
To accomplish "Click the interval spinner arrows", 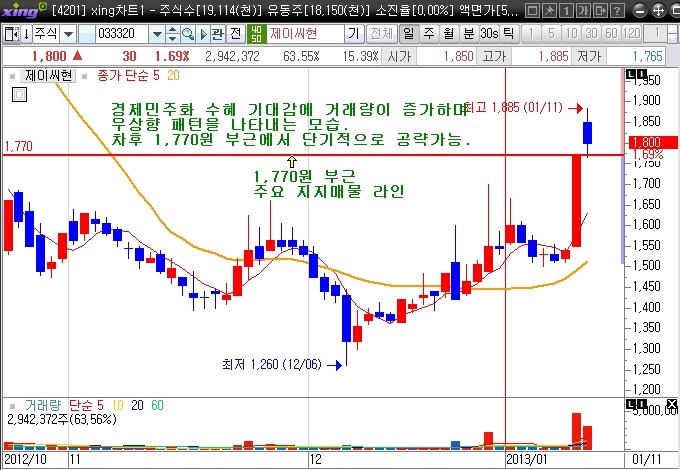I will pyautogui.click(x=673, y=34).
